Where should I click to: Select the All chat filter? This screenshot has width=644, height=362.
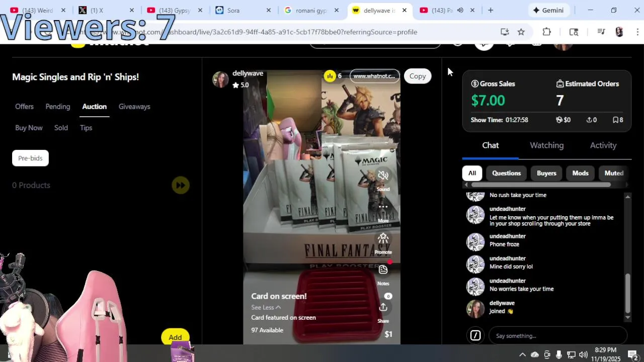(x=472, y=173)
